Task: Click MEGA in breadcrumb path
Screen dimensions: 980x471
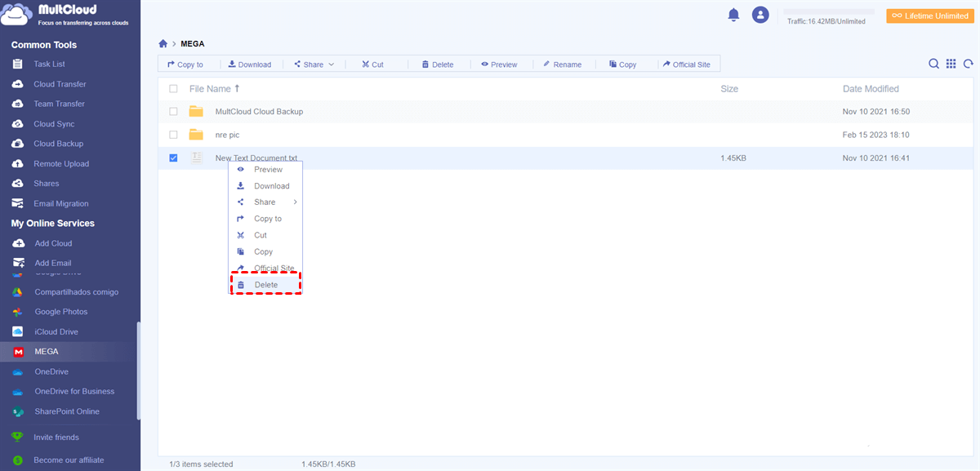Action: point(193,43)
